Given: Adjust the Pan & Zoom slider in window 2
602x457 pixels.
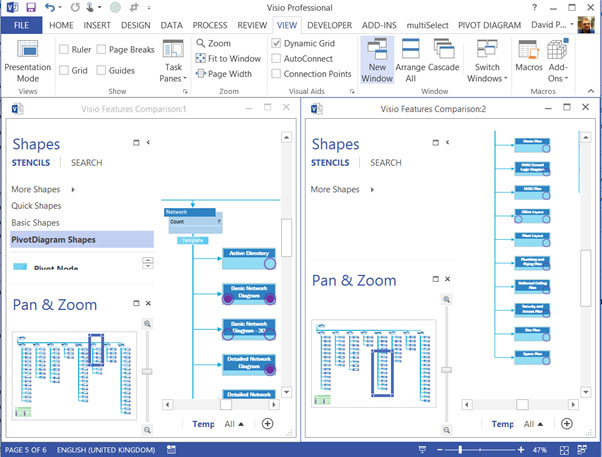Looking at the screenshot, I should [446, 370].
